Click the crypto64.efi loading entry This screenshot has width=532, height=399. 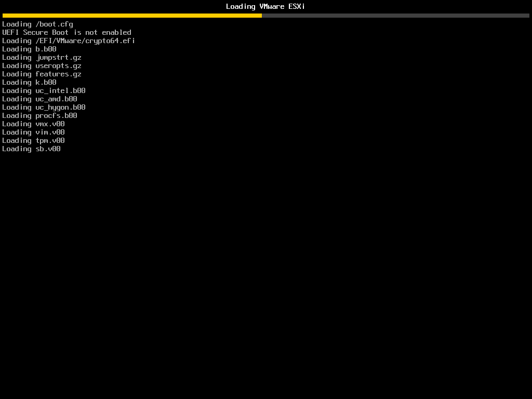coord(68,41)
